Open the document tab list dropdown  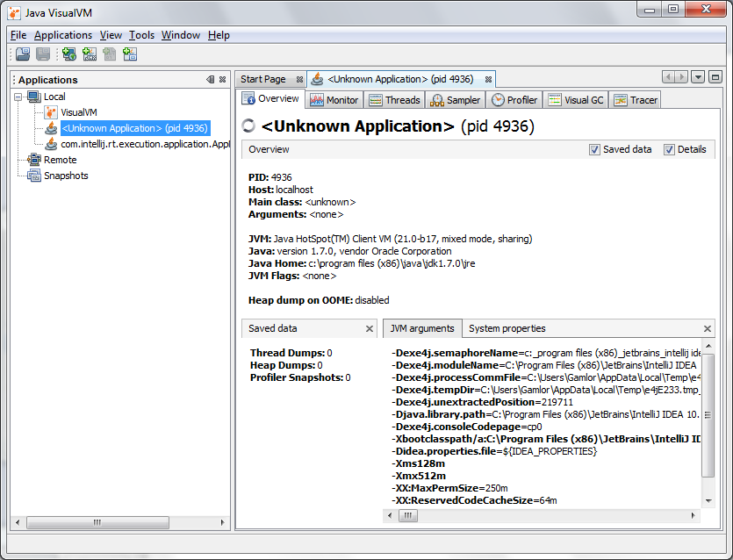point(698,76)
